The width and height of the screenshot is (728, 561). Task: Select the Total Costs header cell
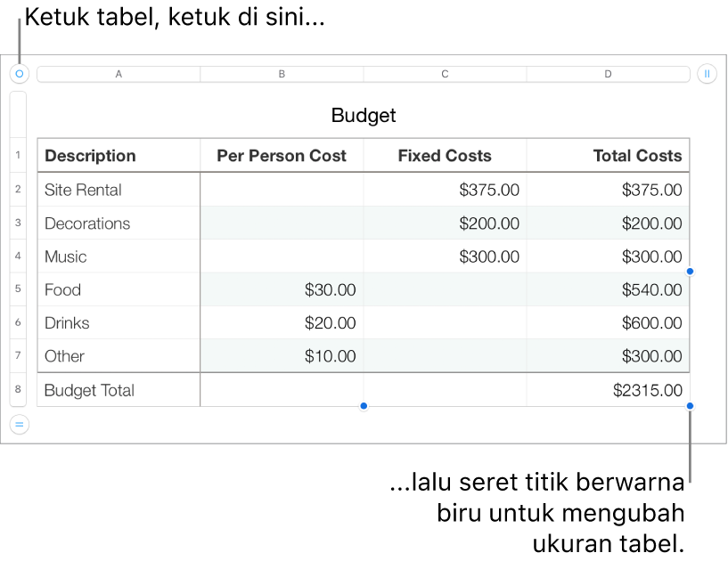click(608, 156)
